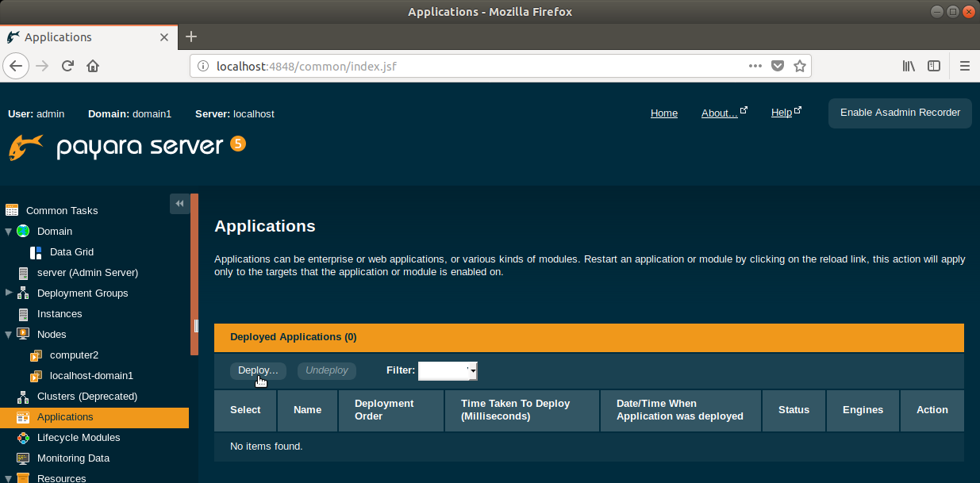This screenshot has width=980, height=483.
Task: Go to the Firefox home page
Action: tap(93, 66)
